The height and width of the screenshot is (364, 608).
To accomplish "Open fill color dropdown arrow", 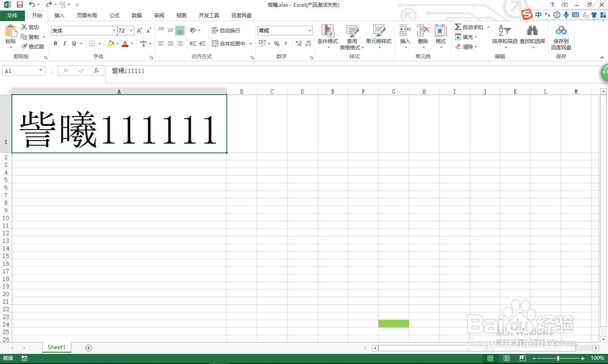I will (117, 43).
